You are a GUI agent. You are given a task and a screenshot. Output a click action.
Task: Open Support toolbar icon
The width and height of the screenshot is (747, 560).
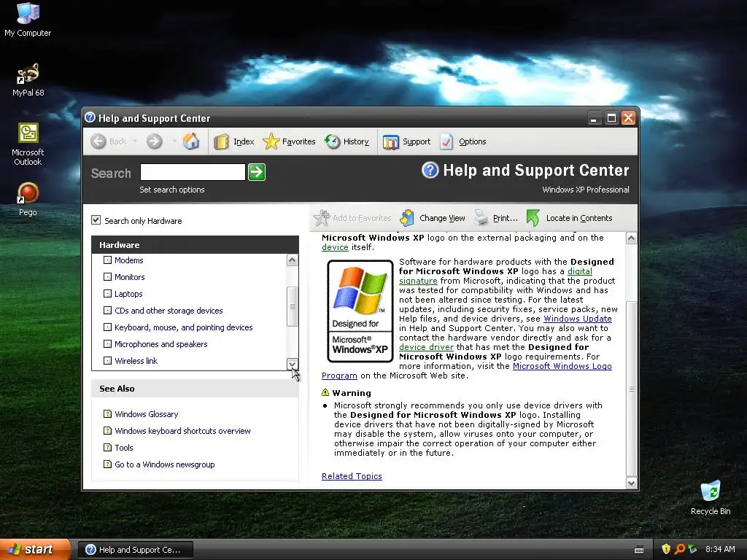pyautogui.click(x=391, y=141)
